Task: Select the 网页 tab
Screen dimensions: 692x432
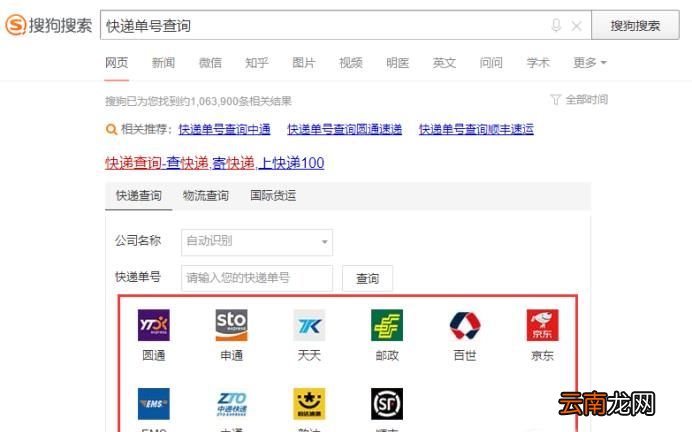Action: tap(117, 63)
